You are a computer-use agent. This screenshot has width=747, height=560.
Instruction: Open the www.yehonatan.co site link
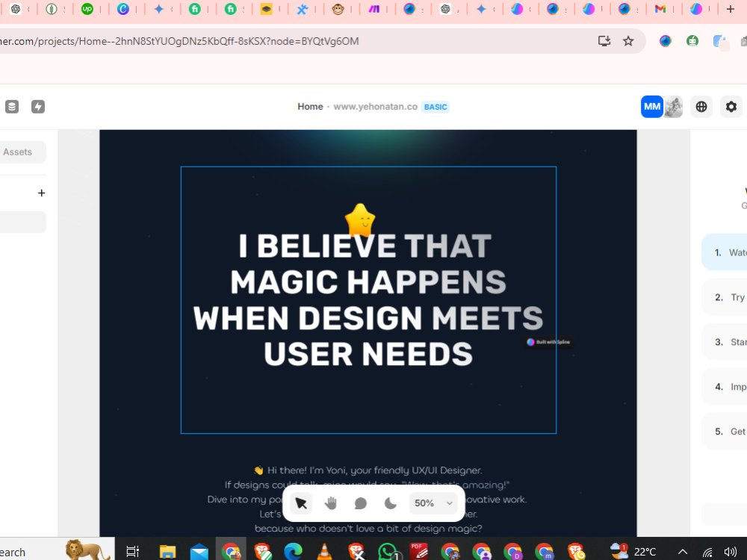[376, 107]
